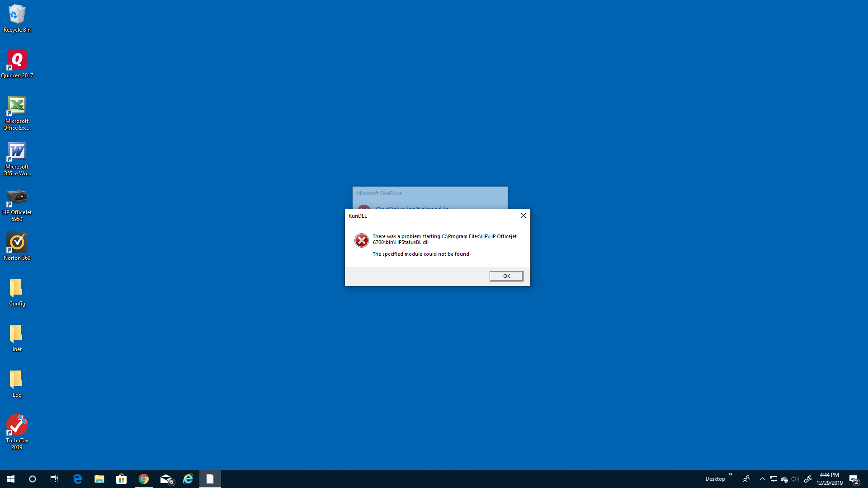
Task: Open File Explorer from taskbar
Action: (99, 479)
